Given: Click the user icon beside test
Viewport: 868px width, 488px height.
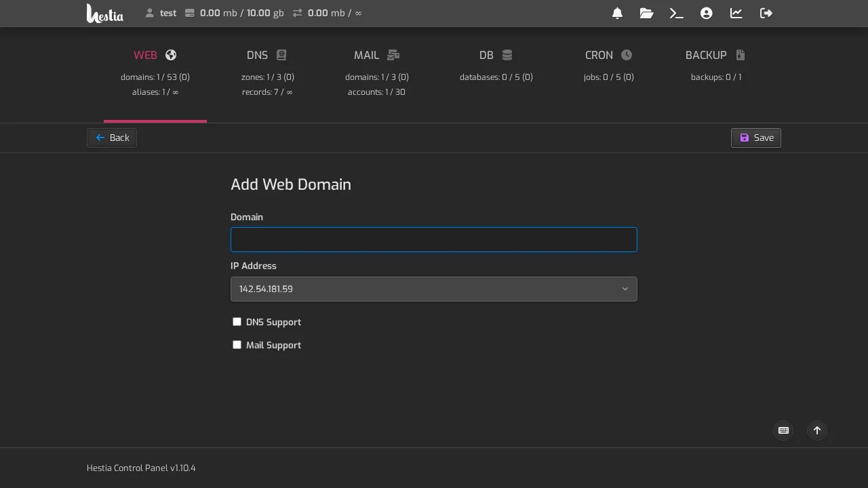Looking at the screenshot, I should click(x=150, y=13).
